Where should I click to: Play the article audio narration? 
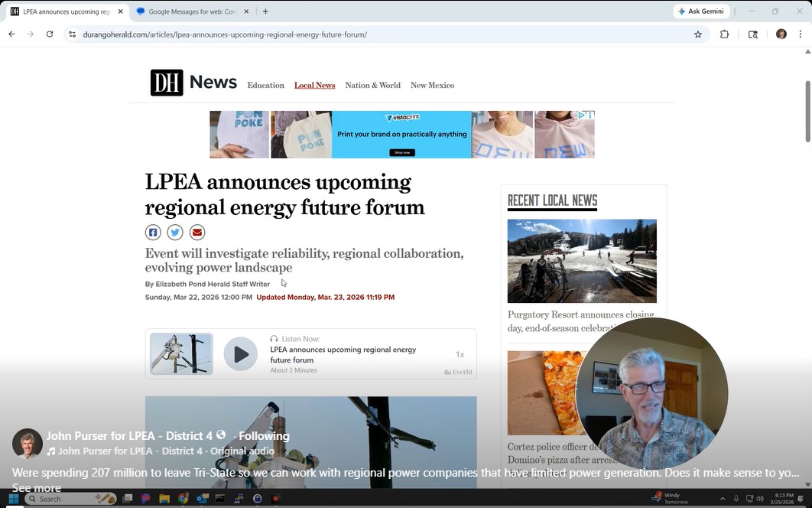240,354
